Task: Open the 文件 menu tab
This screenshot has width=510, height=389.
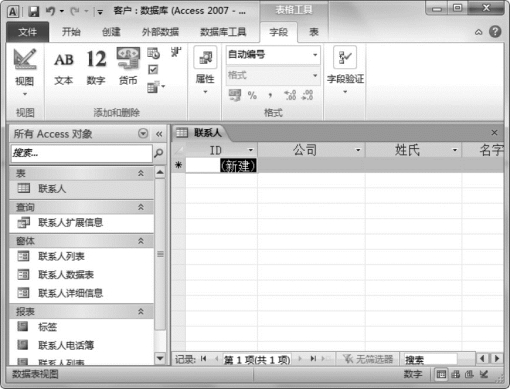Action: click(28, 32)
